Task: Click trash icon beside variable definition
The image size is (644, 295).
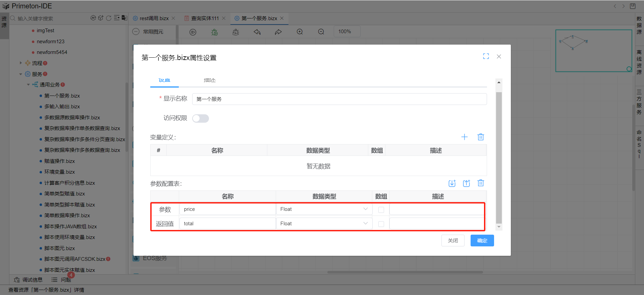Action: [x=481, y=137]
